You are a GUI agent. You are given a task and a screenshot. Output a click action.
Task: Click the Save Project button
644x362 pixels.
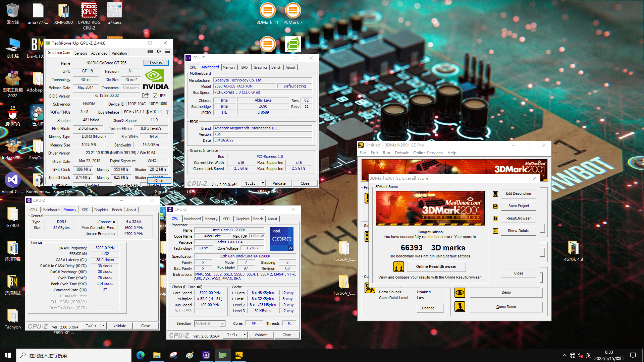(518, 206)
